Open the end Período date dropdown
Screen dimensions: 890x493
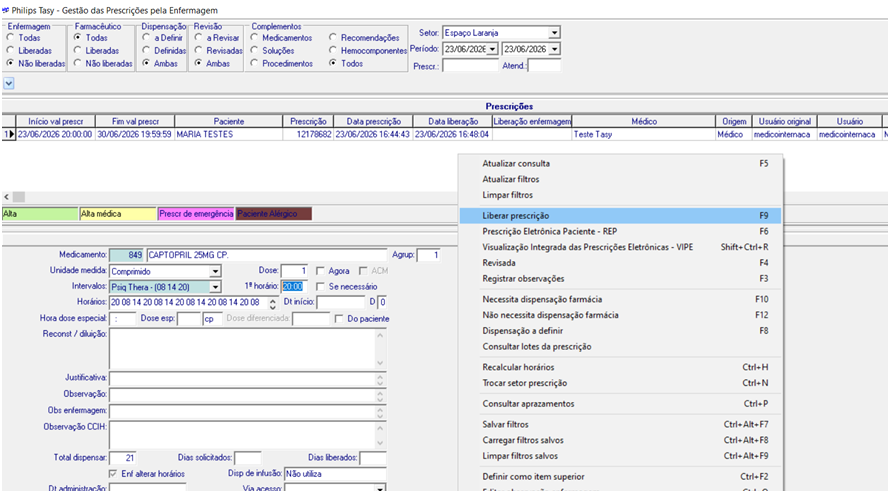click(555, 49)
